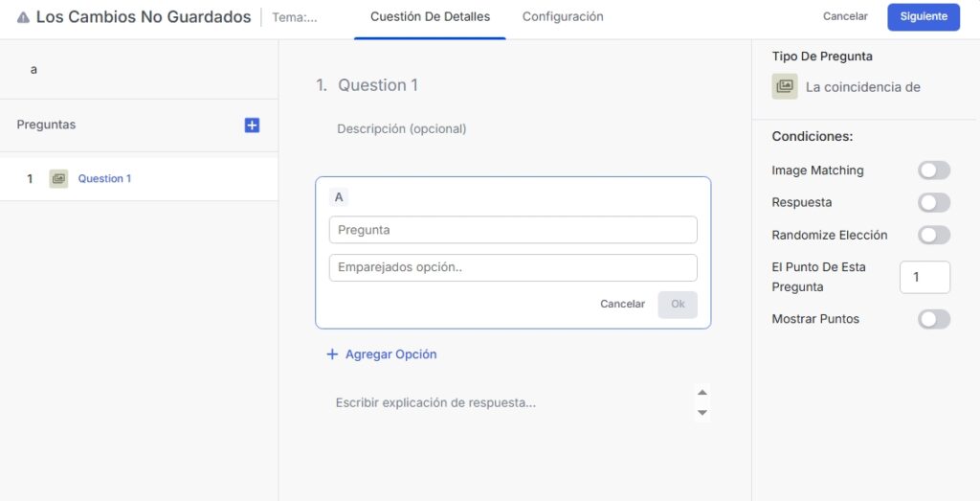Viewport: 980px width, 501px height.
Task: Click the Condiciones: heading
Action: (x=813, y=136)
